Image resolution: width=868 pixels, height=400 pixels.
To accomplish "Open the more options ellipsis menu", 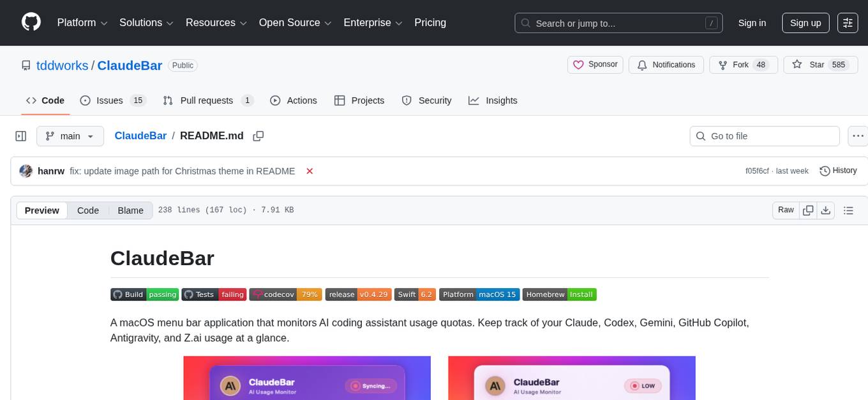I will pyautogui.click(x=858, y=135).
